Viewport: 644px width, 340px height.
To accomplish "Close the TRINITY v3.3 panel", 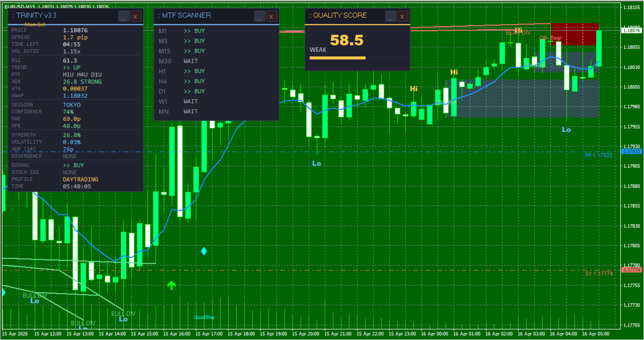I will pyautogui.click(x=136, y=16).
